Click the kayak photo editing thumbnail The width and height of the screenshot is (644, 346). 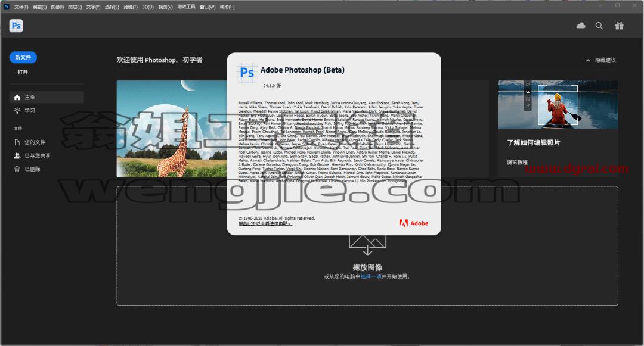click(x=558, y=105)
